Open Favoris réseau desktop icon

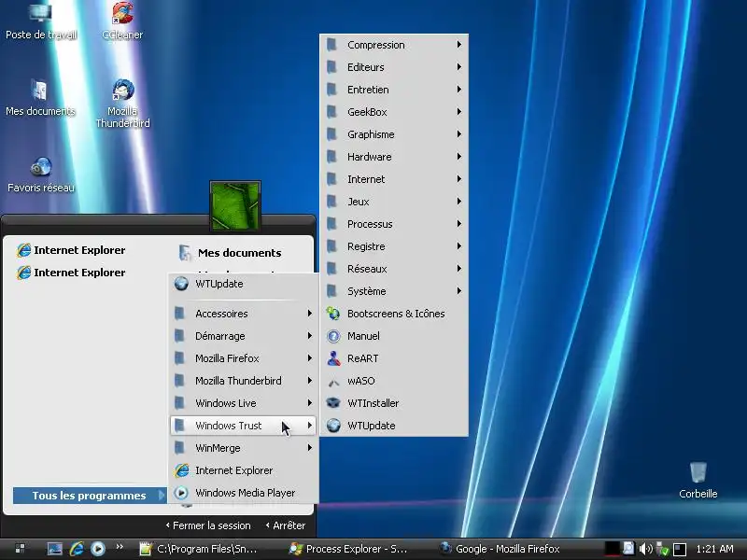click(41, 175)
